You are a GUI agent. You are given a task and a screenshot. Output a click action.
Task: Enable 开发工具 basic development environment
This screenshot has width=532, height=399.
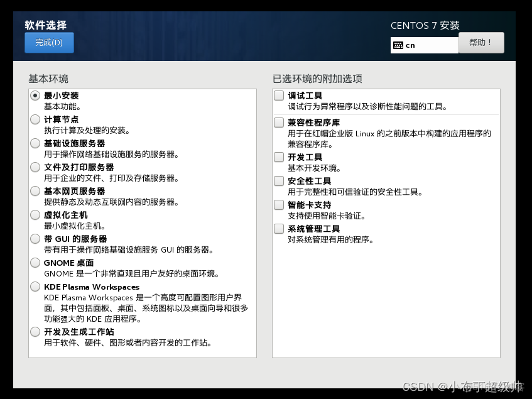pyautogui.click(x=278, y=157)
